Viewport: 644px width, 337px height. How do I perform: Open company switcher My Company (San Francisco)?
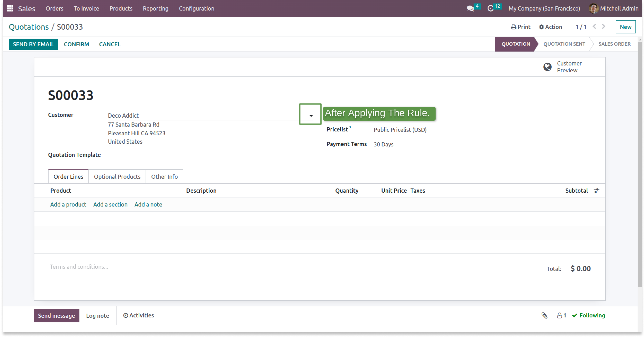click(544, 8)
